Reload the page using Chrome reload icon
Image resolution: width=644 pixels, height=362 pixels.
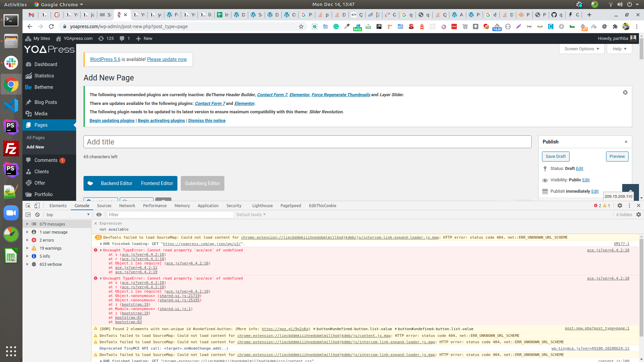pos(51,26)
